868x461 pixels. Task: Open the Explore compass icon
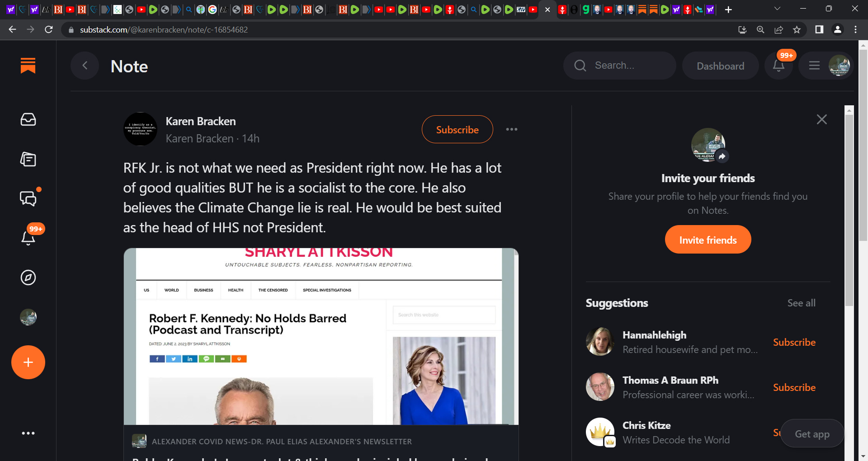click(x=28, y=278)
